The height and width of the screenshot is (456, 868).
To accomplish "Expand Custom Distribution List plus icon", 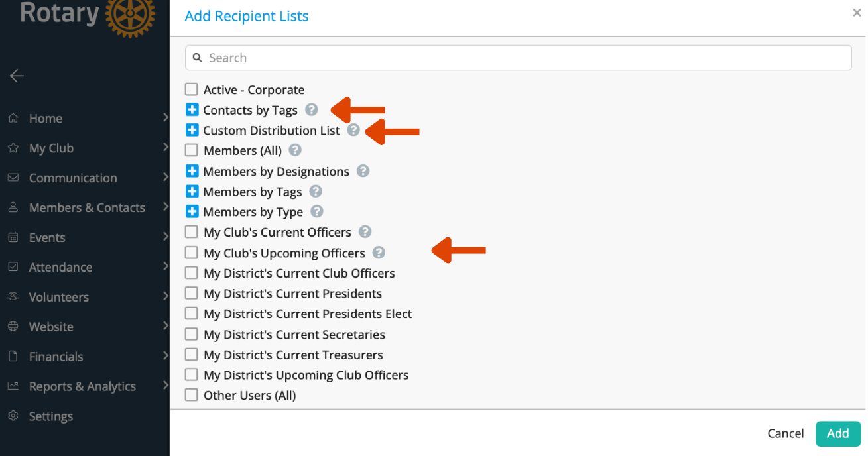I will [192, 130].
